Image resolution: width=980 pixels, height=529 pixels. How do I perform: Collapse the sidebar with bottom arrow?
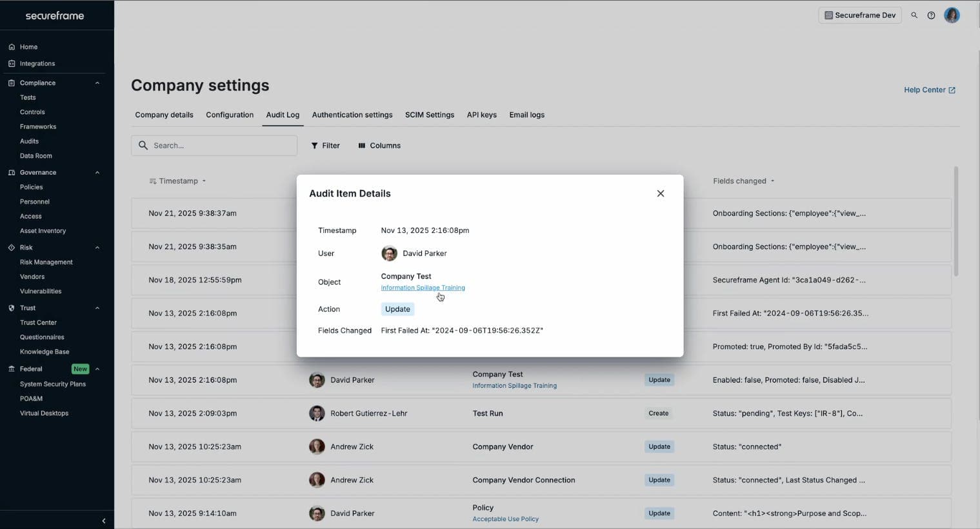pos(103,521)
